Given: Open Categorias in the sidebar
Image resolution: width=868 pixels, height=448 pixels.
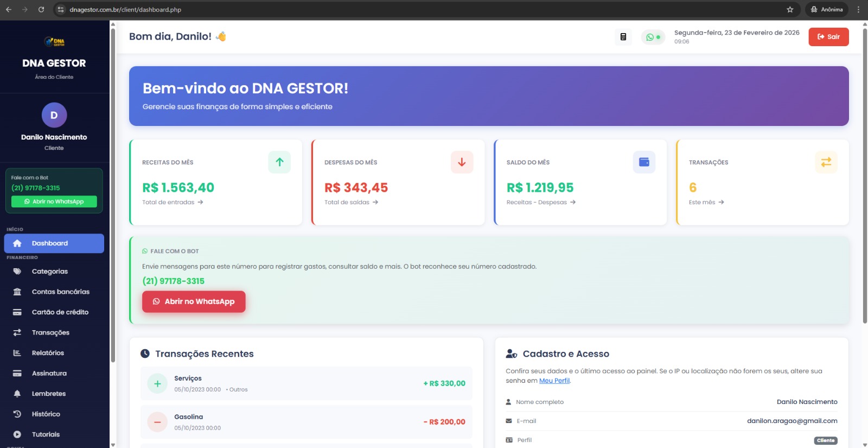Looking at the screenshot, I should click(50, 272).
